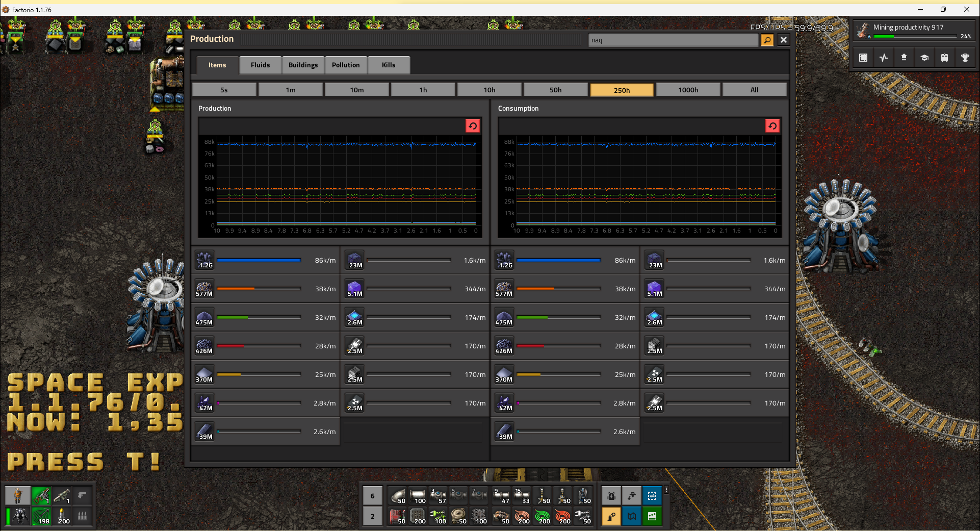The image size is (980, 531).
Task: Open tips graduation cap icon
Action: (x=924, y=58)
